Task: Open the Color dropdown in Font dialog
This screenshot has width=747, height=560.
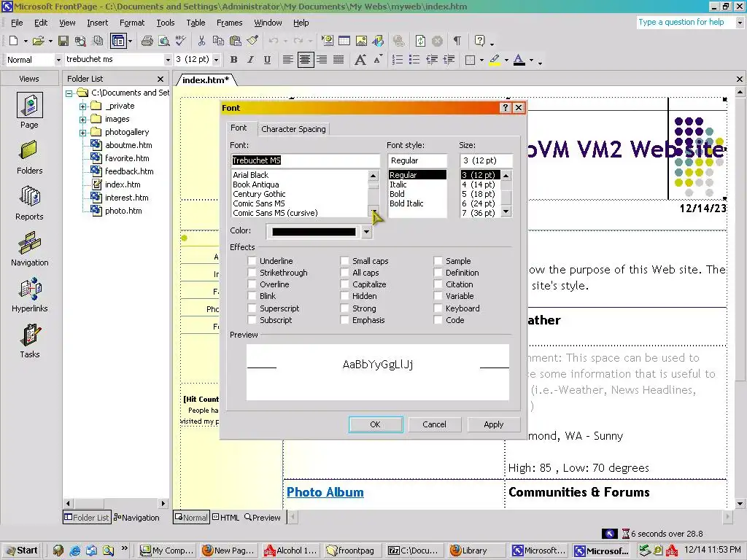Action: click(366, 232)
